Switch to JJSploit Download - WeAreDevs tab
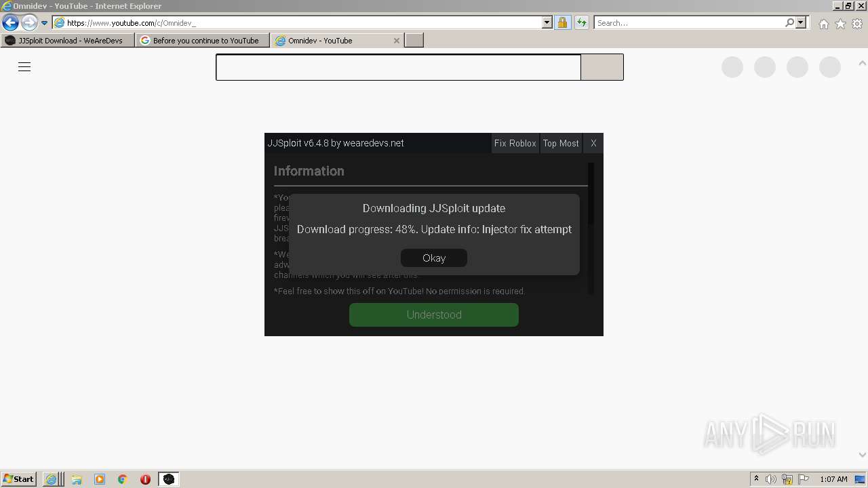 (x=67, y=41)
